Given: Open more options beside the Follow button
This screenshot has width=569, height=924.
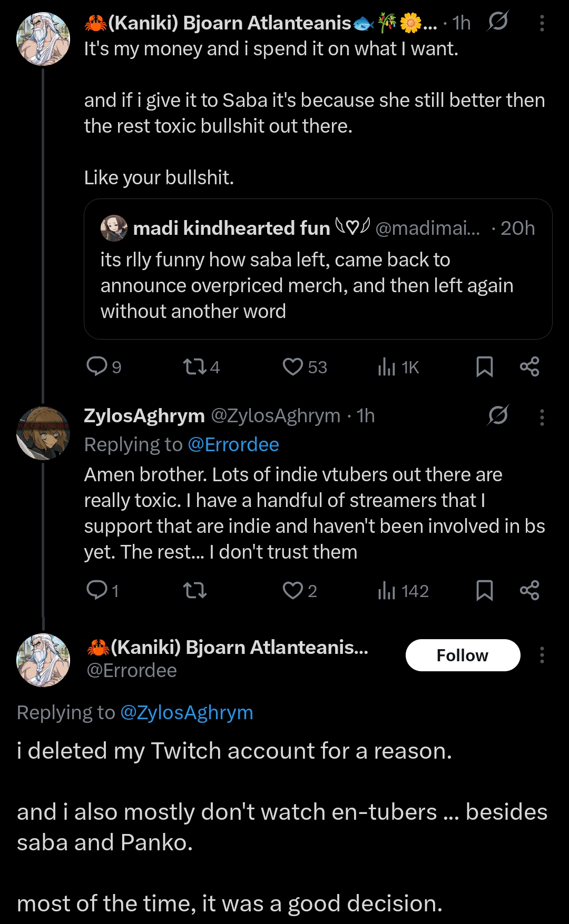Looking at the screenshot, I should coord(542,655).
